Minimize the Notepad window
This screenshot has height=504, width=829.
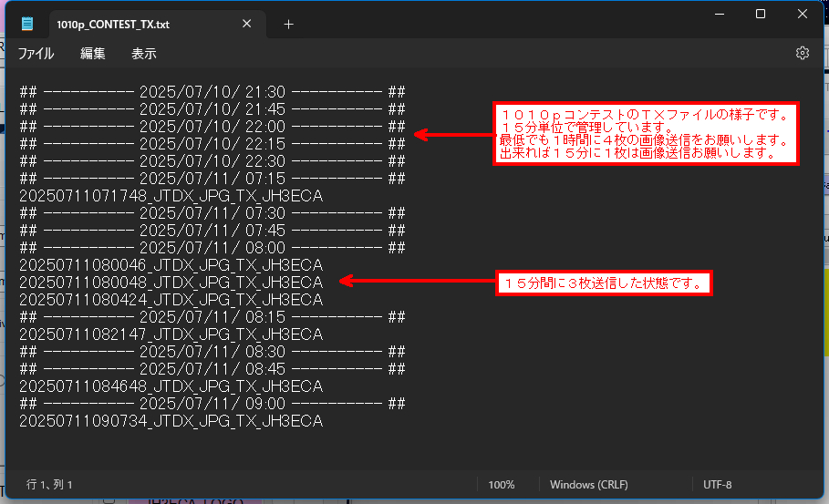(719, 15)
